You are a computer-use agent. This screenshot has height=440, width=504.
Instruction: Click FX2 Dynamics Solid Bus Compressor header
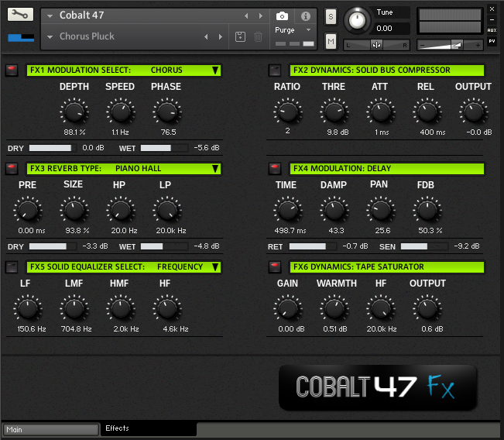386,70
